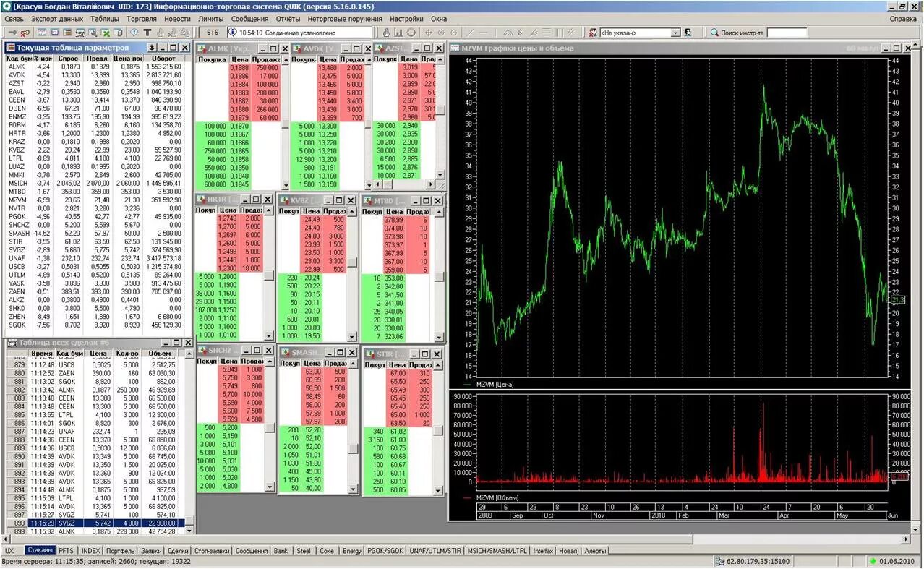Click the disconnect key icon

pyautogui.click(x=25, y=33)
